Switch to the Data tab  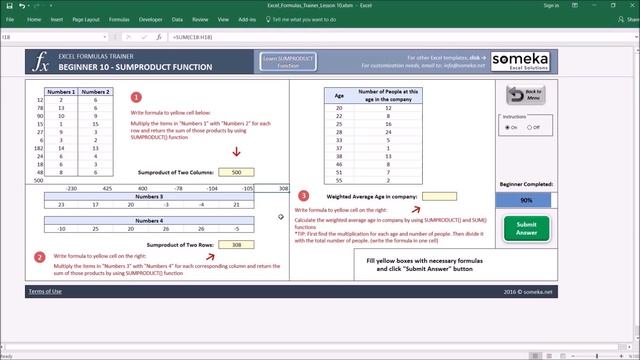click(177, 20)
